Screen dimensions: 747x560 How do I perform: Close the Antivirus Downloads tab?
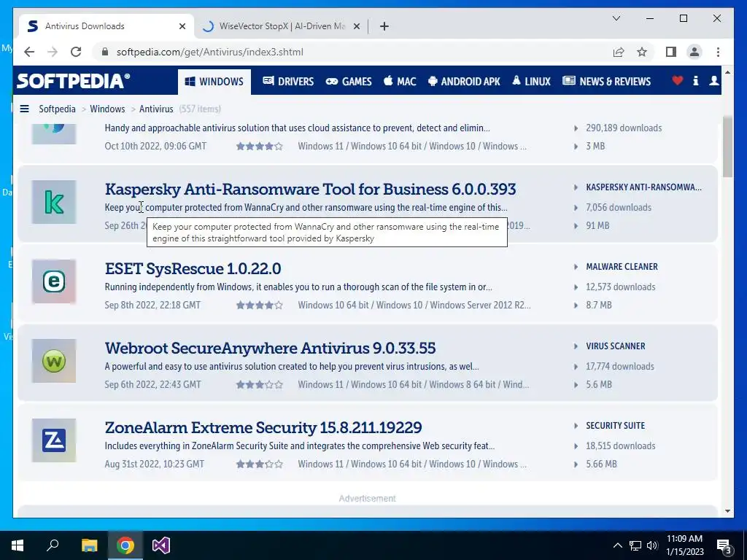click(x=182, y=26)
